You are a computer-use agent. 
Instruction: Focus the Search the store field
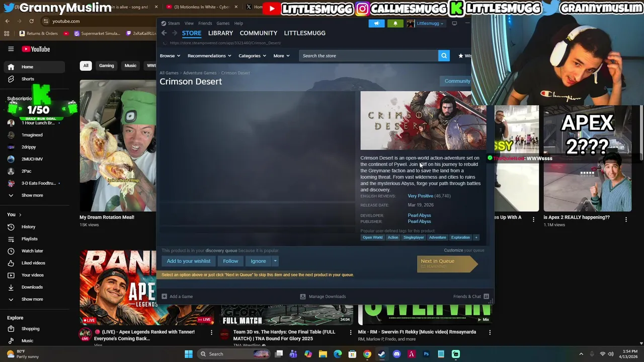coord(369,56)
